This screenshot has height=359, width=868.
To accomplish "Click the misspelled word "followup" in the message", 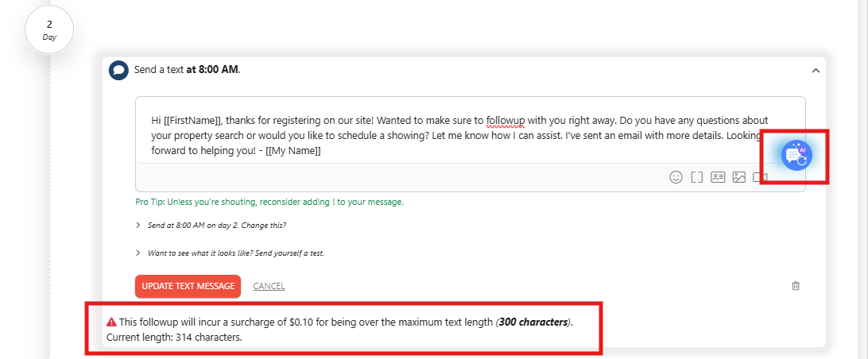I will (506, 120).
